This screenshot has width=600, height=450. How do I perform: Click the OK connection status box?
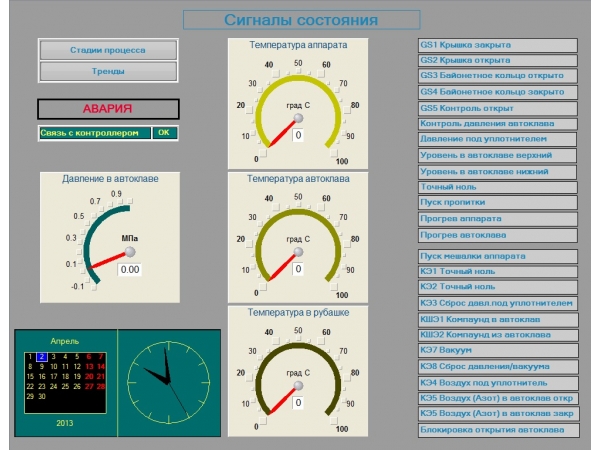point(165,133)
